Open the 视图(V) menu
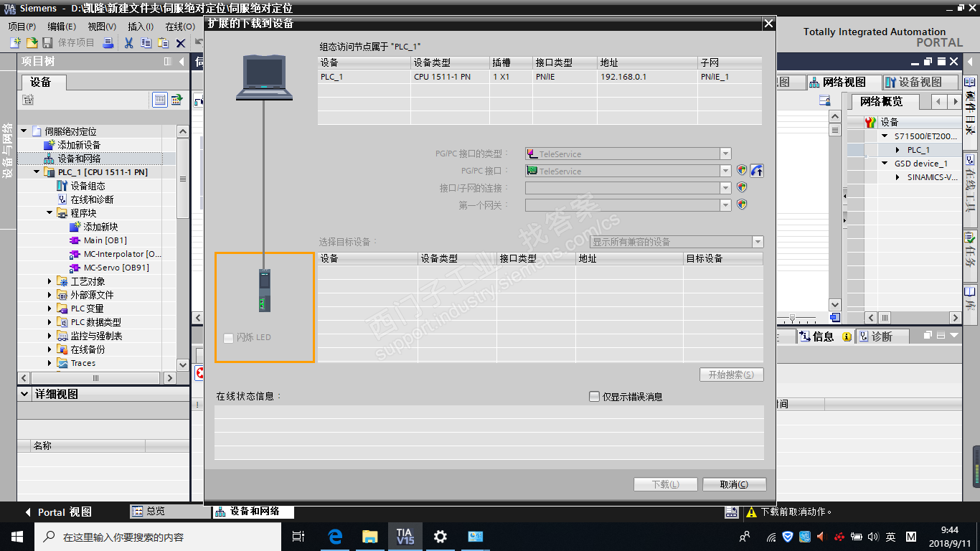Viewport: 980px width, 551px height. (102, 27)
